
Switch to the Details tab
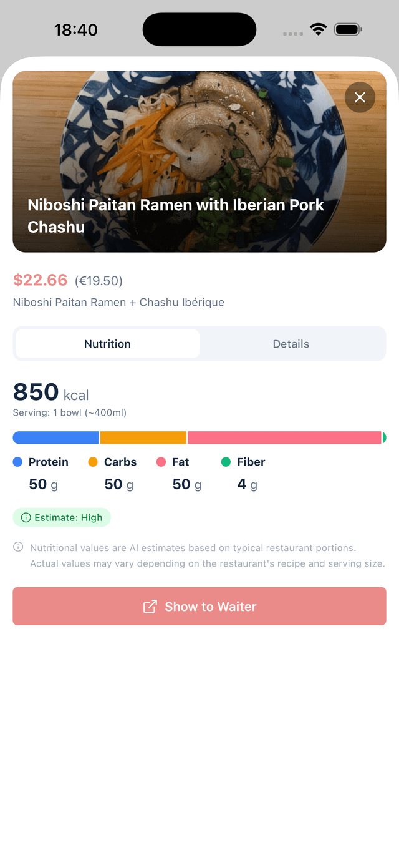(x=292, y=344)
